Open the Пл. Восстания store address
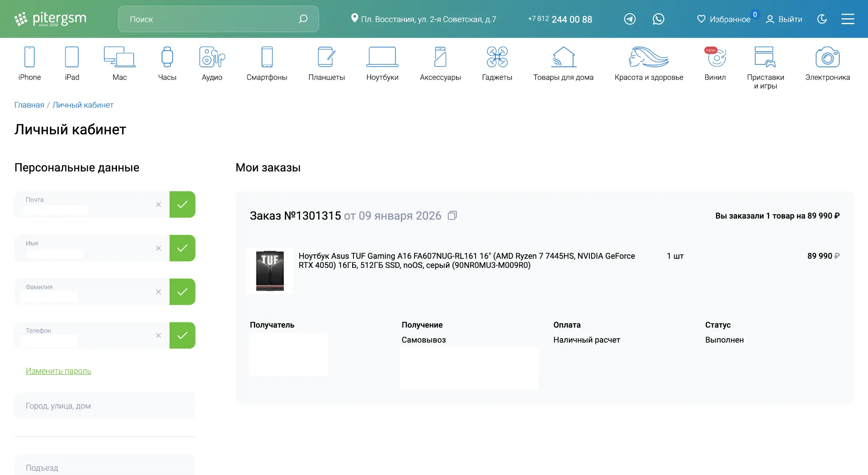 428,19
